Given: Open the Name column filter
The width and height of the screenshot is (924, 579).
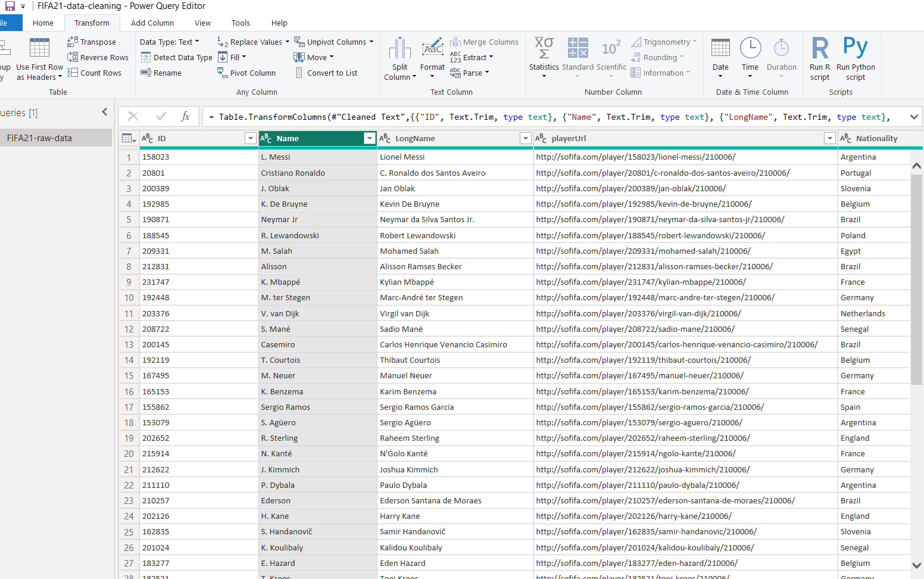Looking at the screenshot, I should pyautogui.click(x=369, y=138).
